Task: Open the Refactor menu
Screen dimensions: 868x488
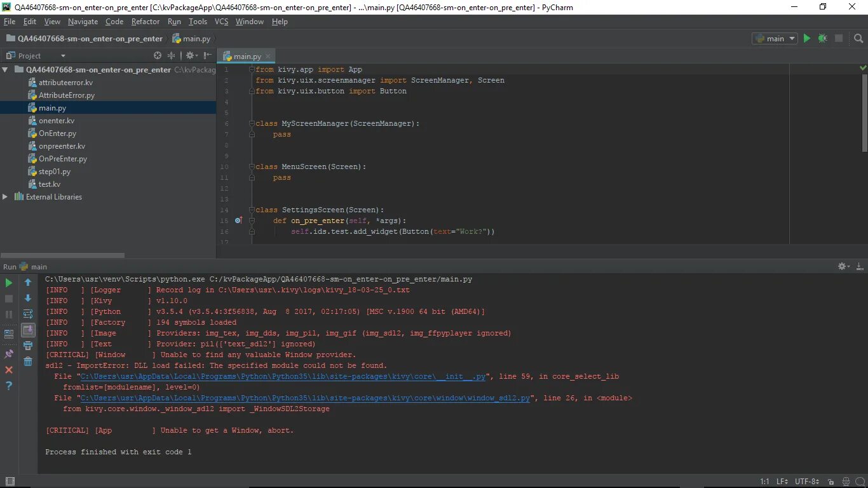Action: [146, 22]
